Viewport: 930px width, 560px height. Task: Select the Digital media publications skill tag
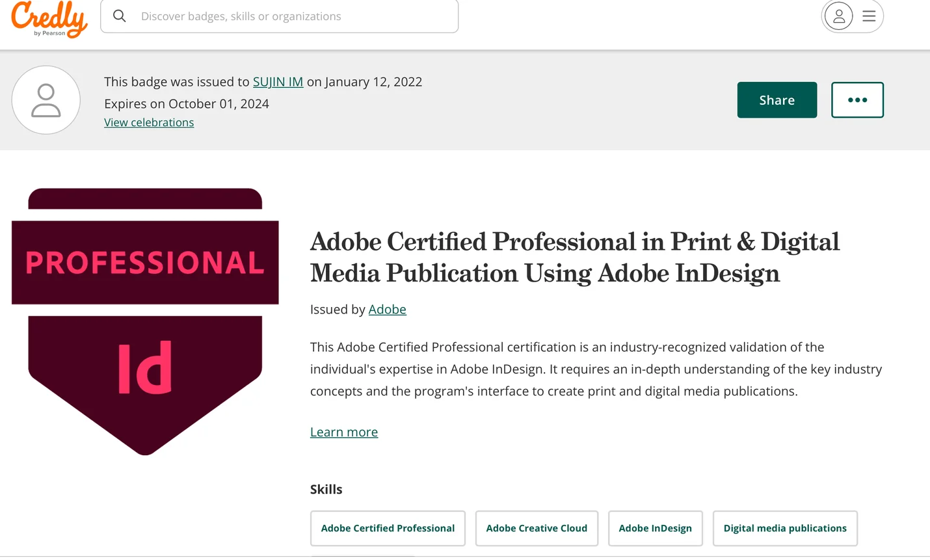(x=785, y=528)
